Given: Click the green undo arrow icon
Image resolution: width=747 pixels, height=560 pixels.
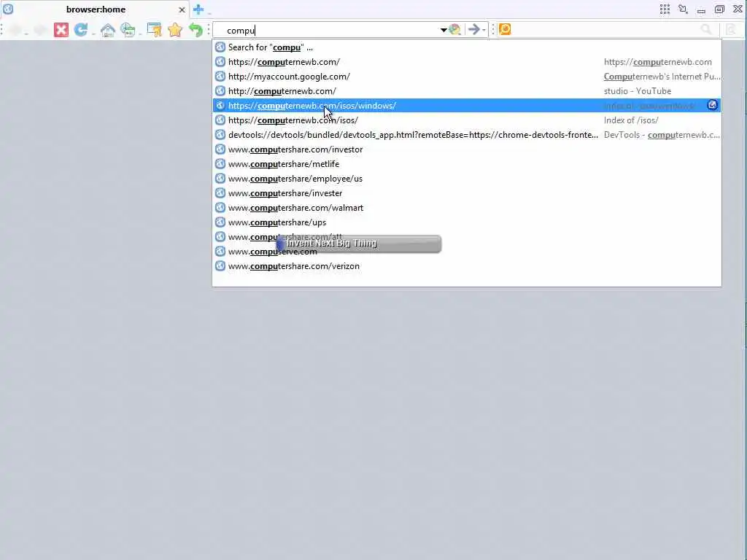Looking at the screenshot, I should pos(196,30).
